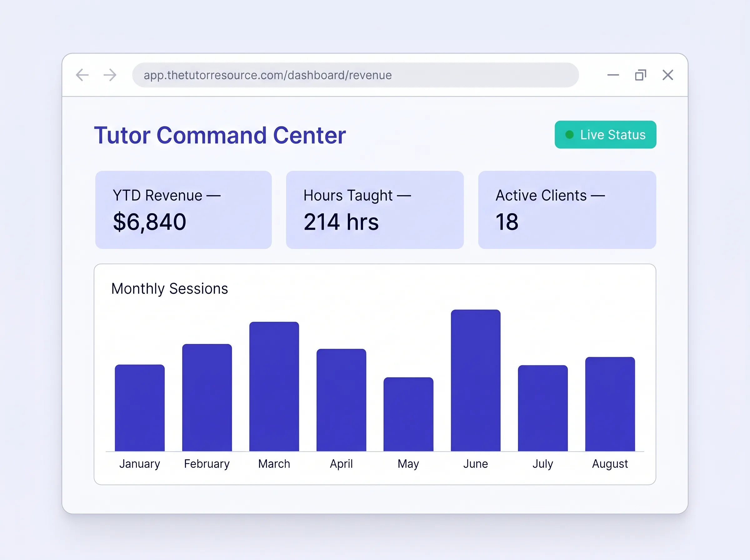Click the August axis label
The image size is (750, 560).
(x=610, y=464)
